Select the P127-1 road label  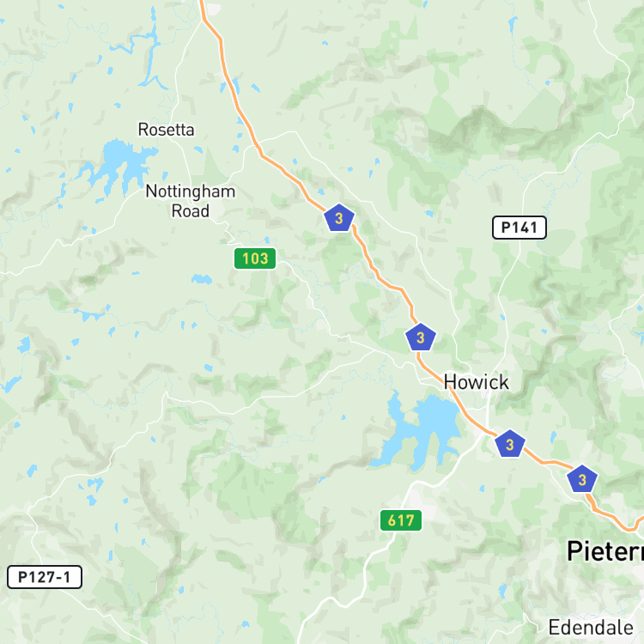(x=45, y=577)
